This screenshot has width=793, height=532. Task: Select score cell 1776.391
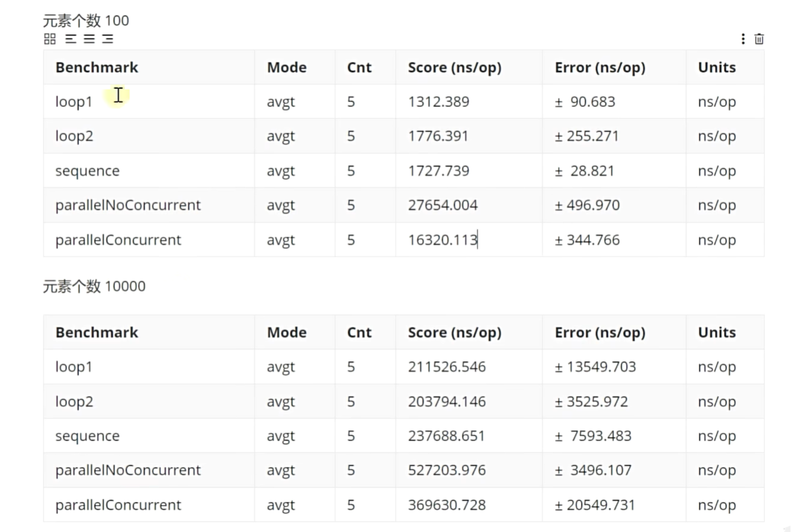click(438, 136)
